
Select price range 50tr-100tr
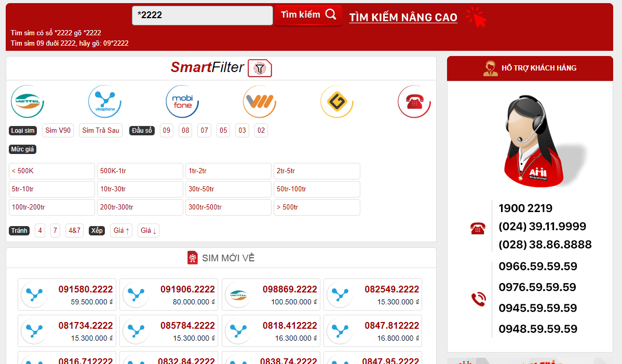point(317,189)
